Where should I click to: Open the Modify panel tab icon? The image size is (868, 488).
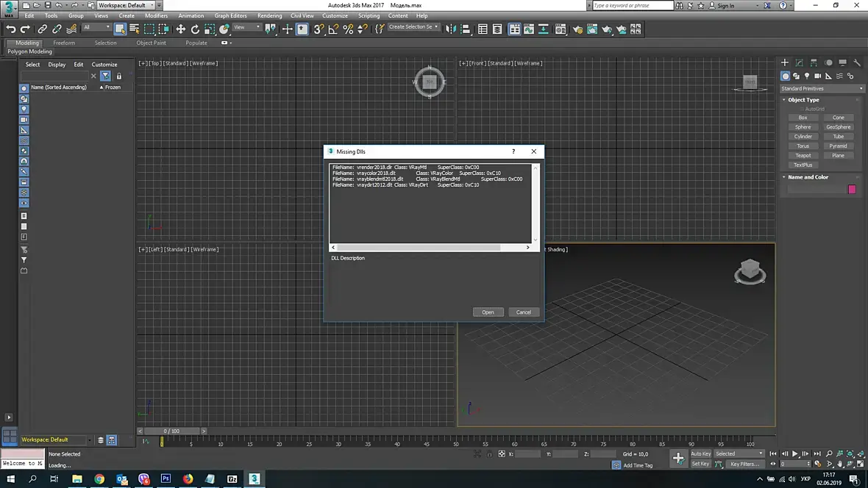click(x=800, y=62)
